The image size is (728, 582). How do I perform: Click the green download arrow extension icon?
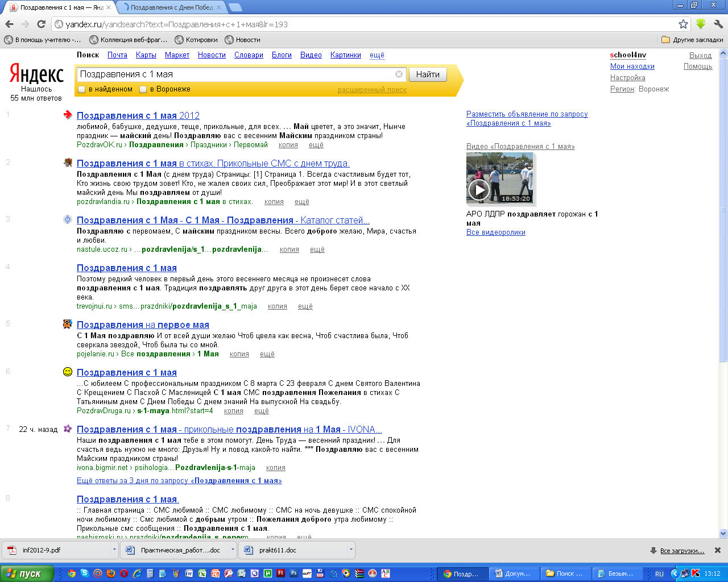tap(701, 24)
